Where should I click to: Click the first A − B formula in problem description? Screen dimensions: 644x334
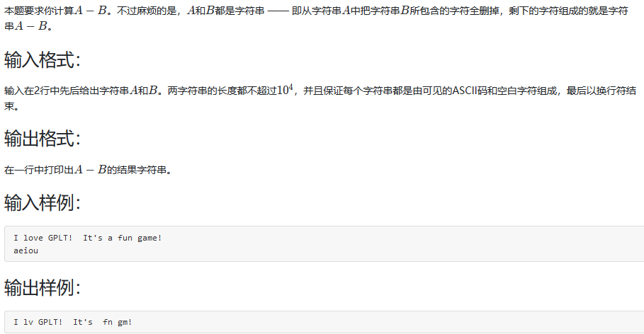(91, 10)
